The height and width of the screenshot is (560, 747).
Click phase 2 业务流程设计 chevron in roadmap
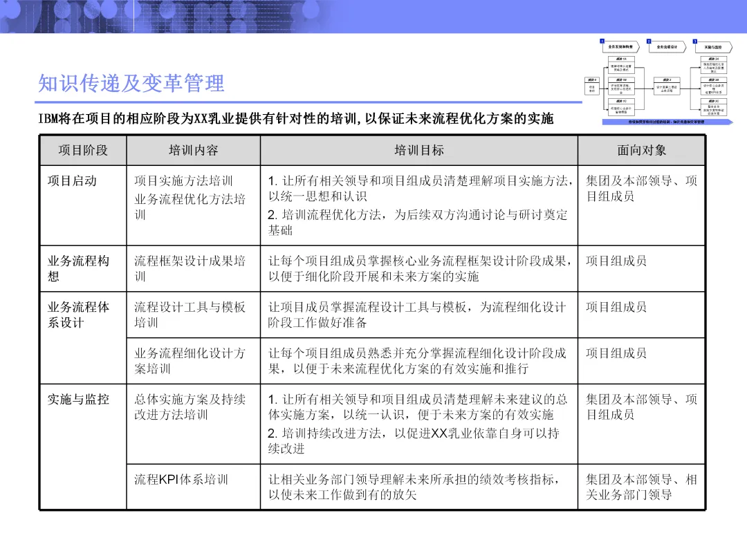pos(667,47)
